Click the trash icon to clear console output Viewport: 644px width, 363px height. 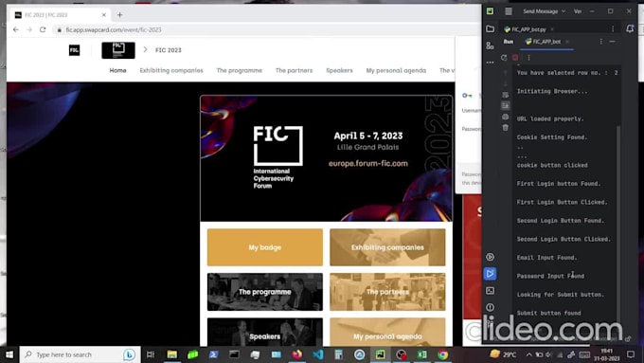coord(505,128)
